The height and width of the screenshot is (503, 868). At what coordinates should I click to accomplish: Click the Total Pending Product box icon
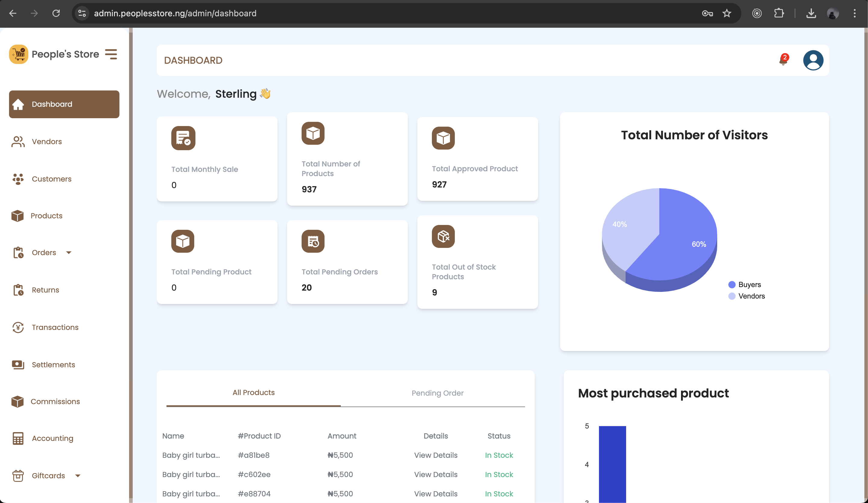(182, 241)
